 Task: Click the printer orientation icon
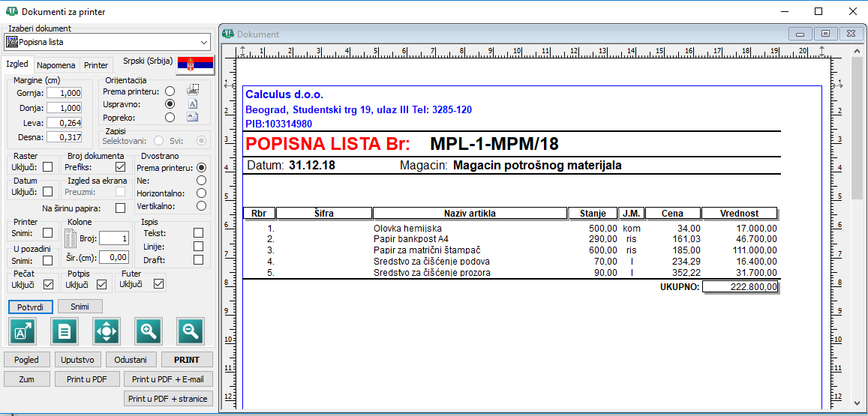(193, 90)
